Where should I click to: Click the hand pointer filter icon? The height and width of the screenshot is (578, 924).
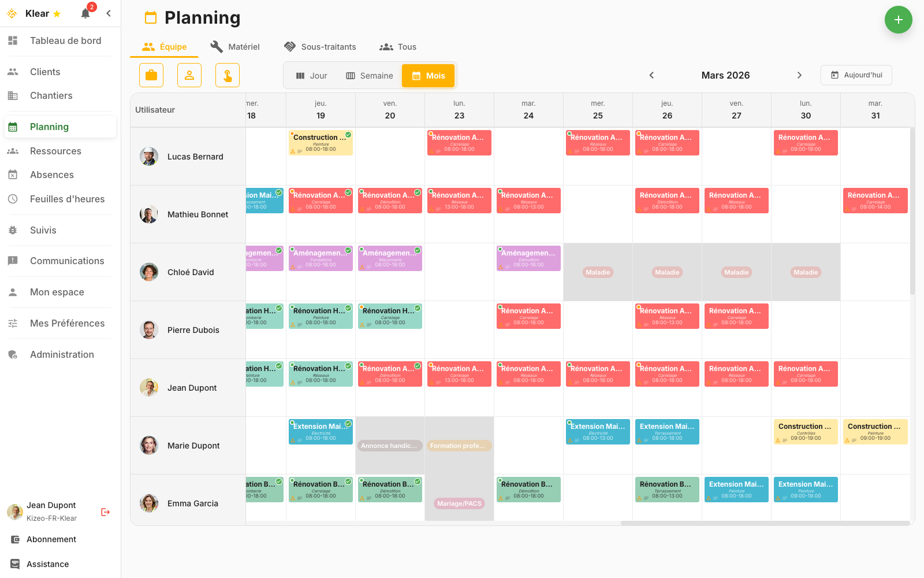click(228, 75)
